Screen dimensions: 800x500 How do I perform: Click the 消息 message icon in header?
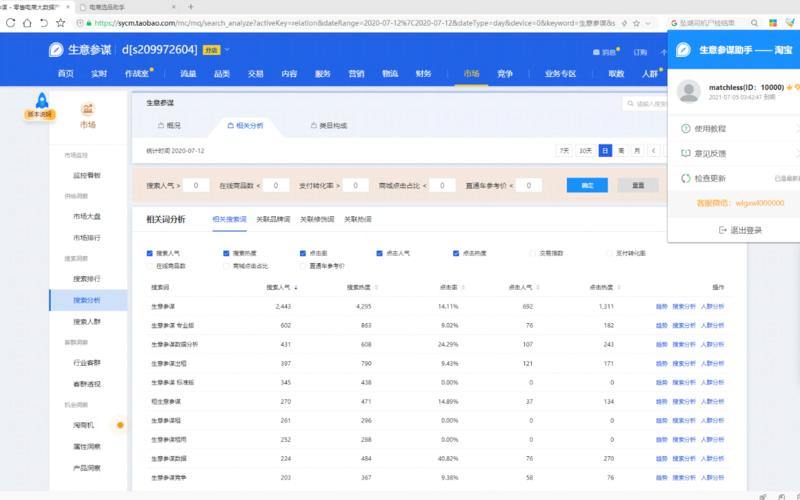click(x=596, y=52)
